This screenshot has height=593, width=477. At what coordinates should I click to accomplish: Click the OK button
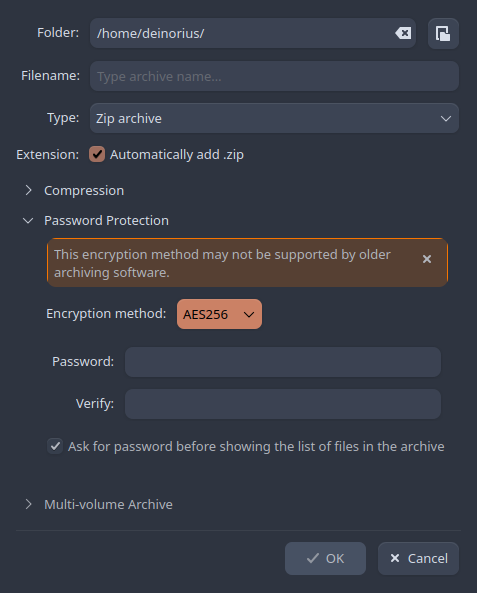coord(325,559)
